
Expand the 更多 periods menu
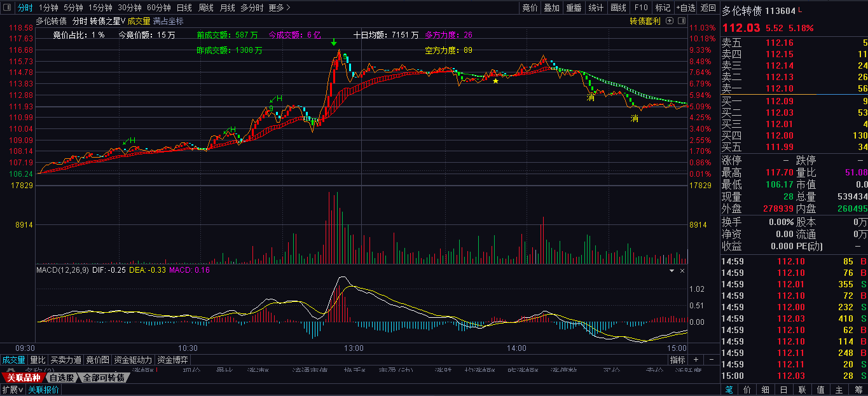279,8
